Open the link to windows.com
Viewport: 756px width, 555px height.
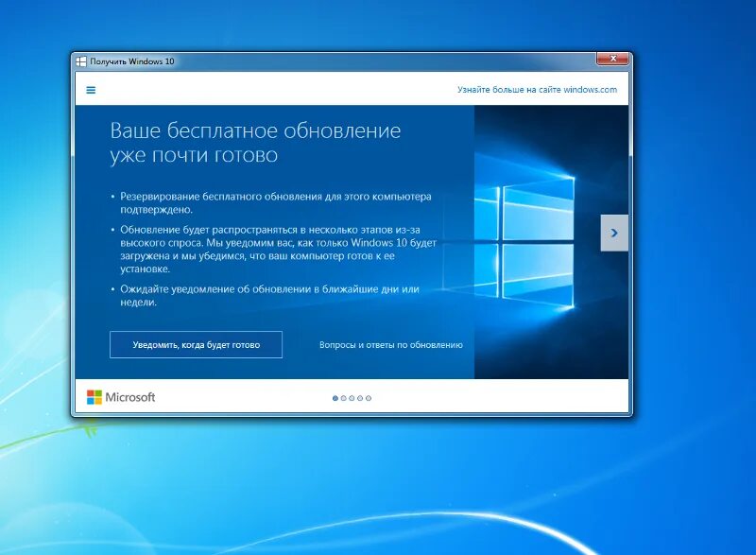coord(537,90)
